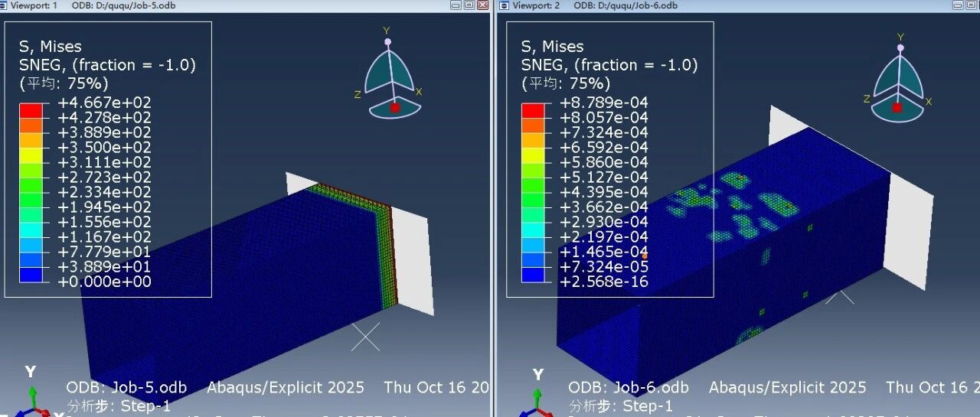Click "SNEG, (fraction = -1.0)" in Viewport 1 legend
The height and width of the screenshot is (417, 980).
point(107,65)
